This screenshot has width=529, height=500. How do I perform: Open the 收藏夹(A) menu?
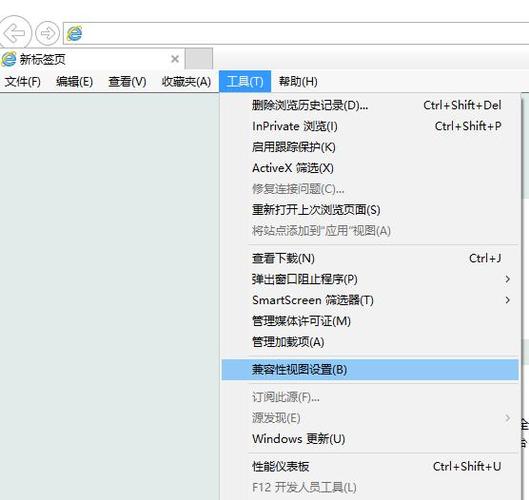(186, 82)
